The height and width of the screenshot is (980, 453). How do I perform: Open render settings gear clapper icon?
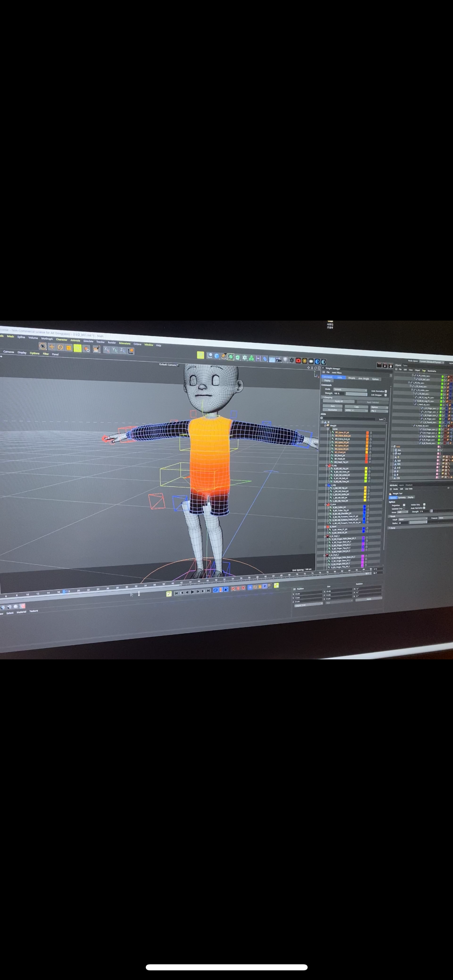pyautogui.click(x=391, y=366)
